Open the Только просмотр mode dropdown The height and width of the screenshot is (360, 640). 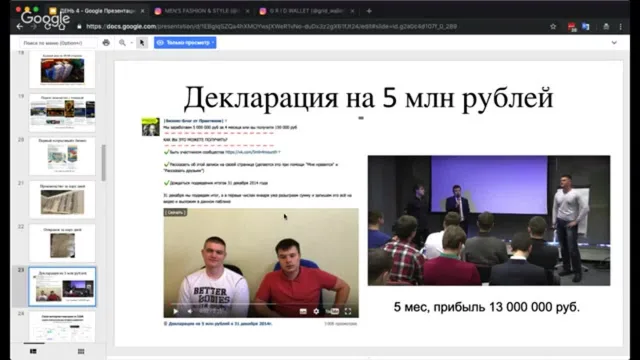(x=185, y=42)
